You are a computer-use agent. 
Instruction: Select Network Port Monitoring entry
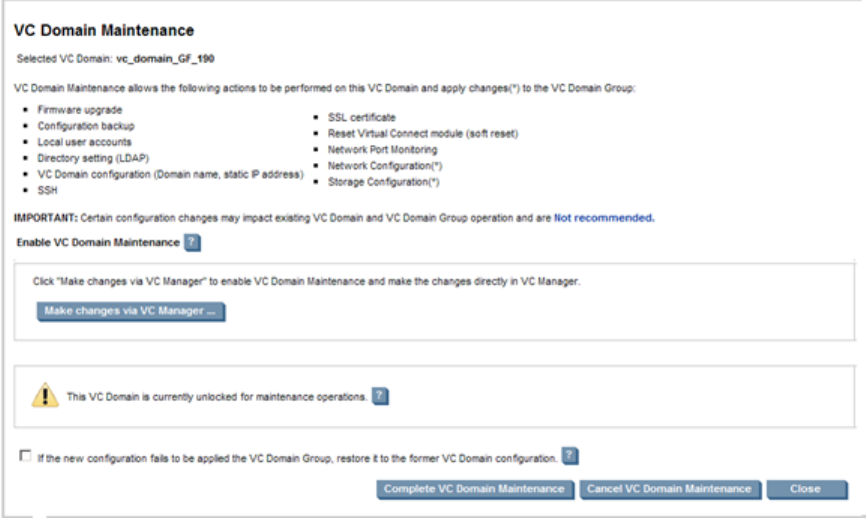382,150
